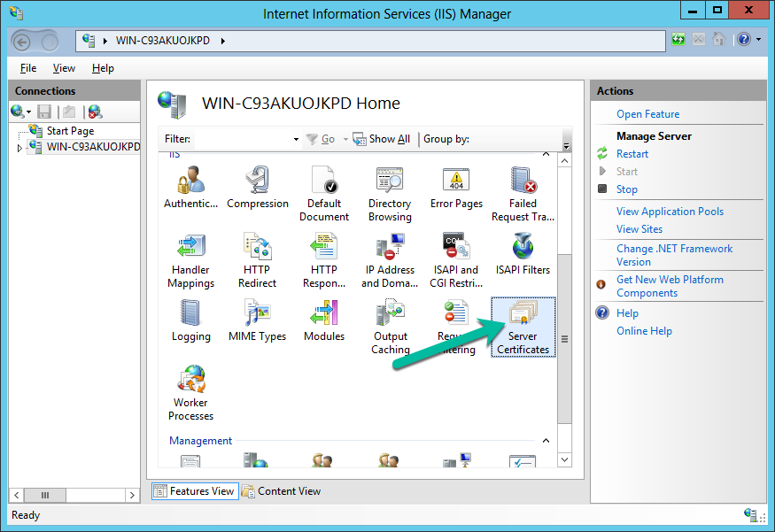Open the View menu

tap(63, 67)
